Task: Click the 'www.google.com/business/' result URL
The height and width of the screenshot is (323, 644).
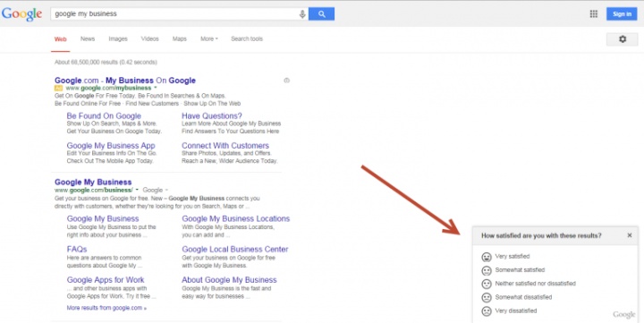Action: point(94,190)
